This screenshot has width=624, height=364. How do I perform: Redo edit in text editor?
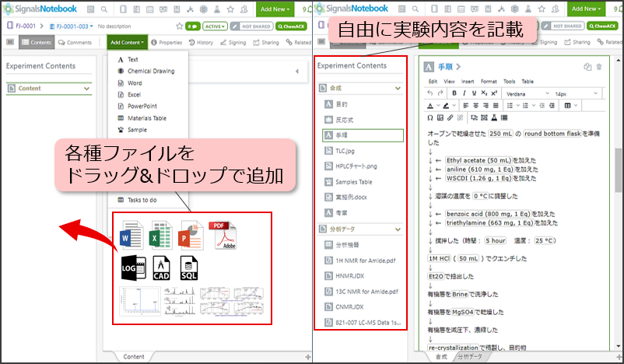click(440, 93)
